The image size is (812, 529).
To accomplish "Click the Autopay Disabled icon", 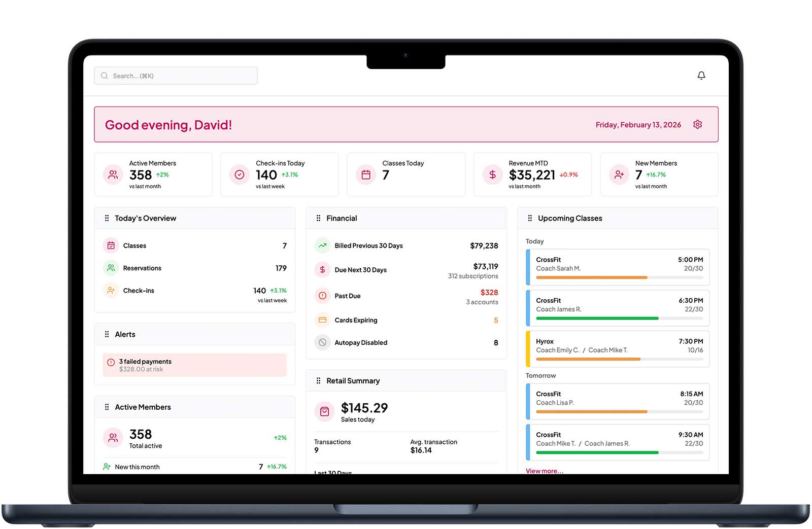I will pyautogui.click(x=322, y=342).
